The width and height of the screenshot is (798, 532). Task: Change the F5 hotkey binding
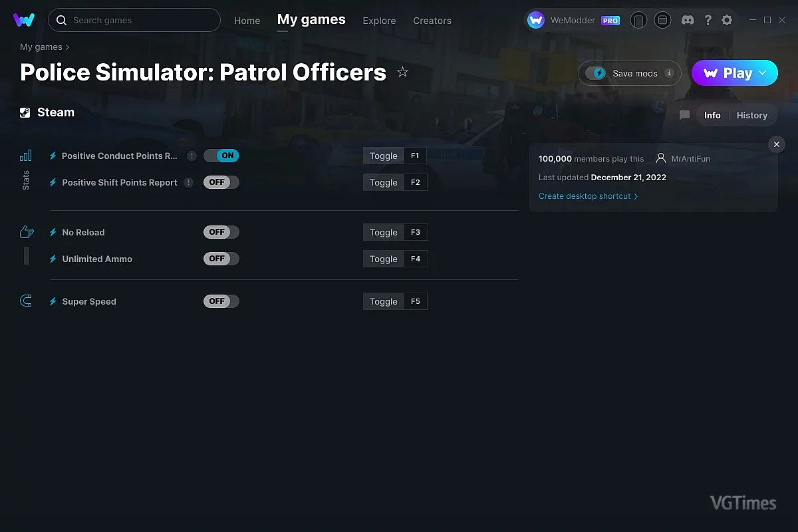(416, 301)
